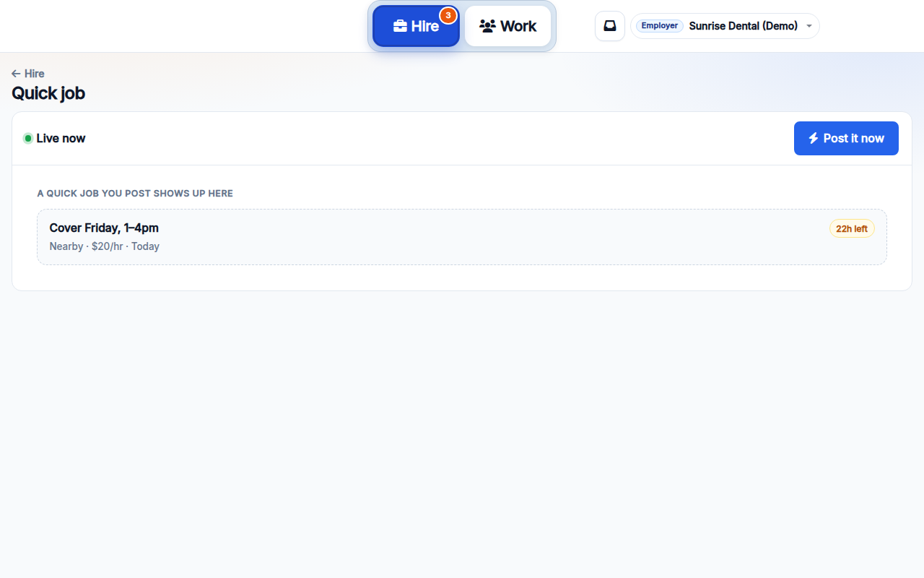Click the Post it now button

pyautogui.click(x=846, y=138)
